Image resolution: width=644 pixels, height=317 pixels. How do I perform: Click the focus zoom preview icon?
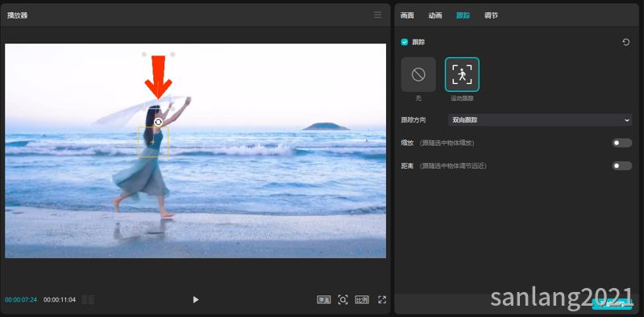click(343, 300)
